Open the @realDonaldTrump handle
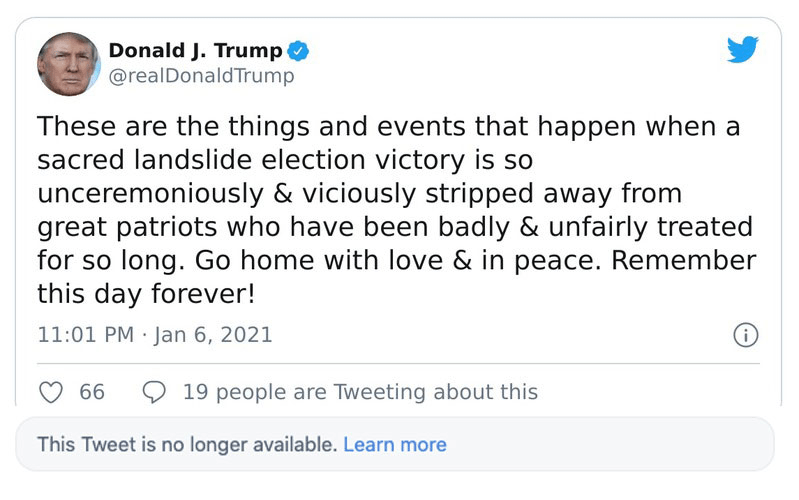 (201, 76)
